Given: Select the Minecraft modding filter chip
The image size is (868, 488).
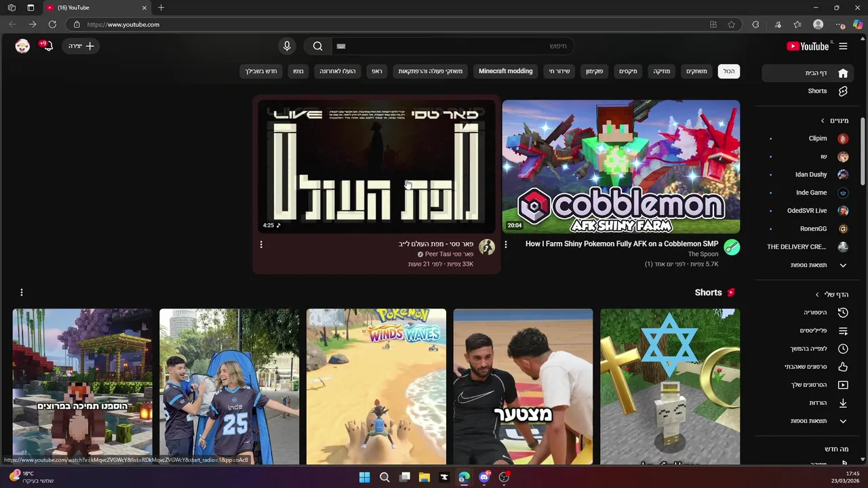Looking at the screenshot, I should point(506,71).
